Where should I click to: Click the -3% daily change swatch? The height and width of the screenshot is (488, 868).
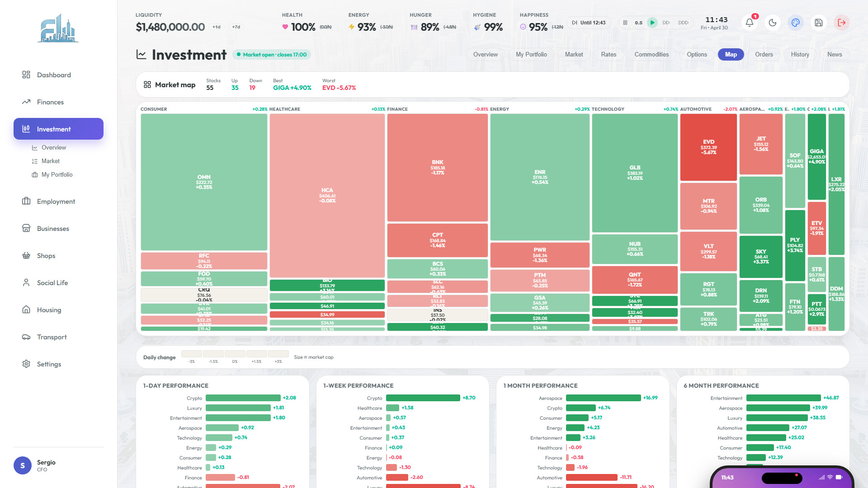point(192,354)
